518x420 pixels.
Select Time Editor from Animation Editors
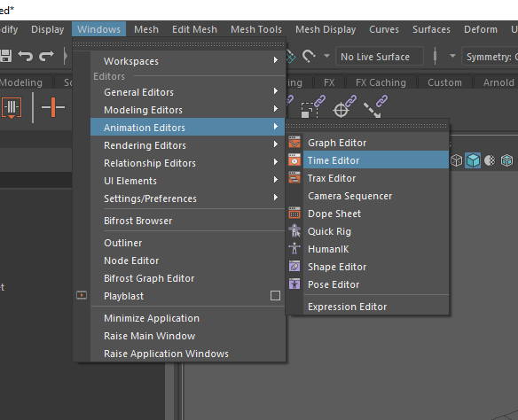[x=376, y=160]
